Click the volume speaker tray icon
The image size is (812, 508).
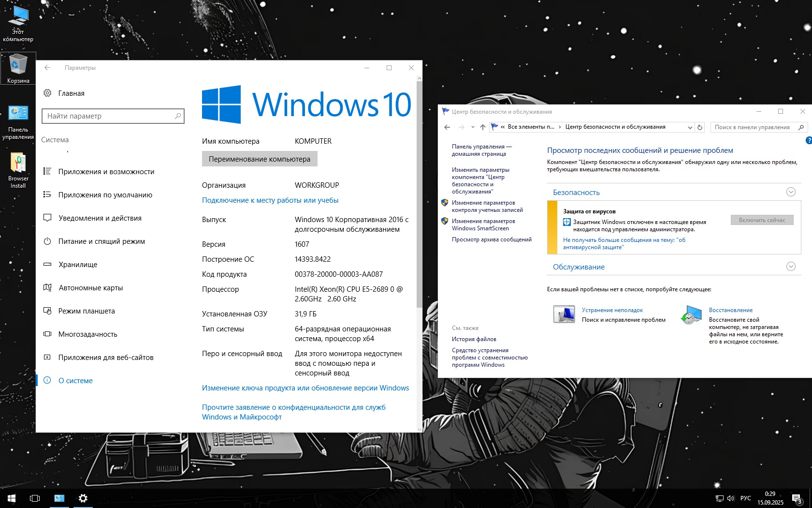[730, 498]
